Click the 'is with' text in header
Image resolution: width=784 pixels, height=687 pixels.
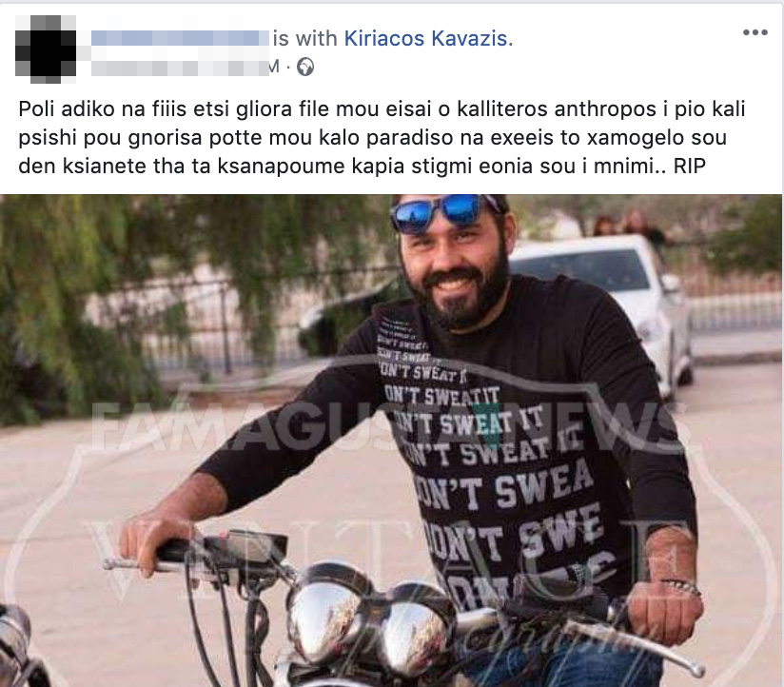(305, 38)
